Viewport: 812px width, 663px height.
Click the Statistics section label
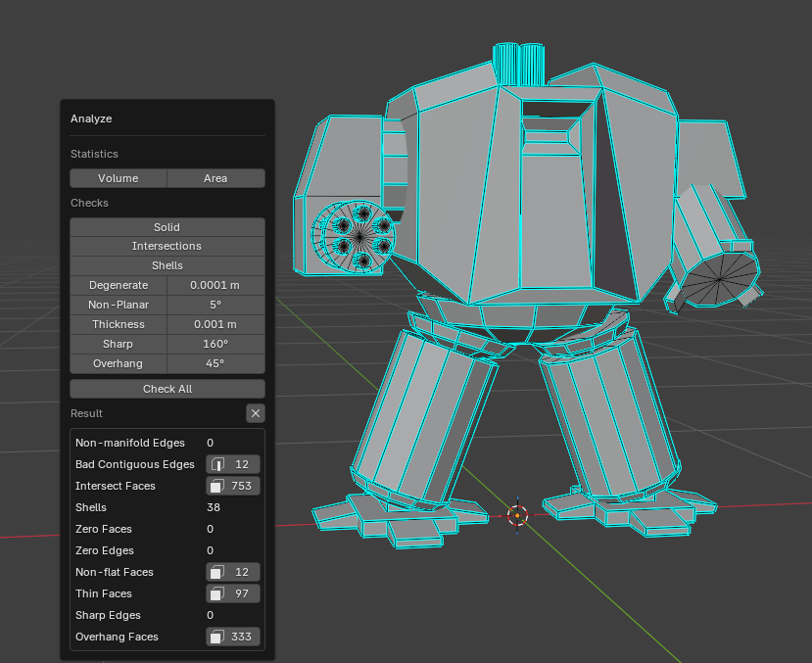(x=94, y=154)
